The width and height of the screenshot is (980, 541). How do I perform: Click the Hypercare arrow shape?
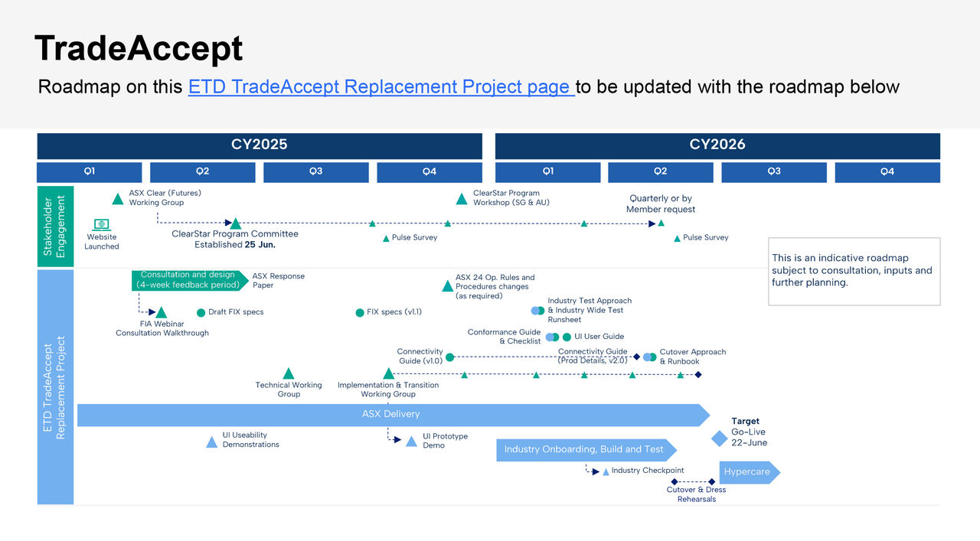750,472
